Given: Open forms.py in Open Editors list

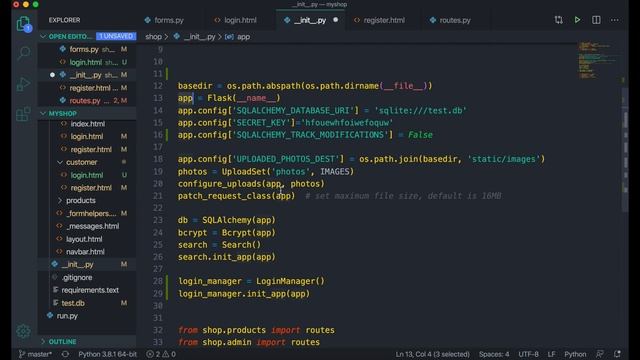Looking at the screenshot, I should [87, 49].
